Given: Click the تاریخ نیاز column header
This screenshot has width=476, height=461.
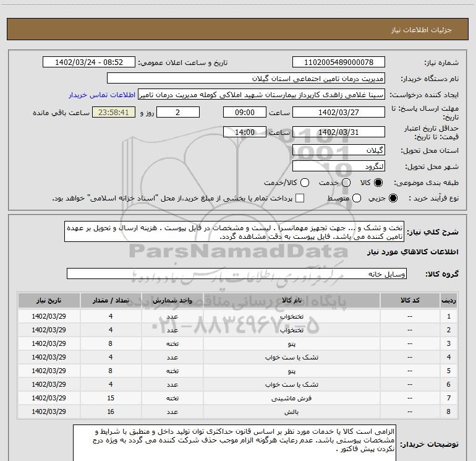Looking at the screenshot, I should [x=49, y=300].
